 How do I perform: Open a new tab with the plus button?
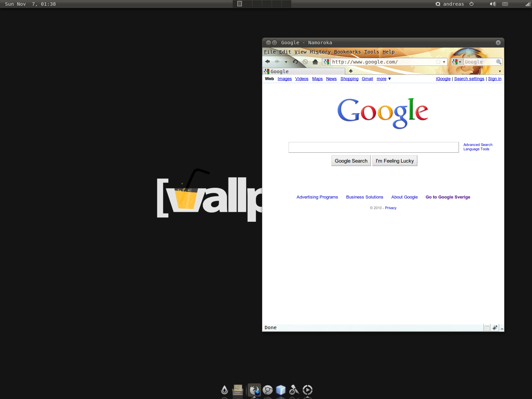(351, 71)
